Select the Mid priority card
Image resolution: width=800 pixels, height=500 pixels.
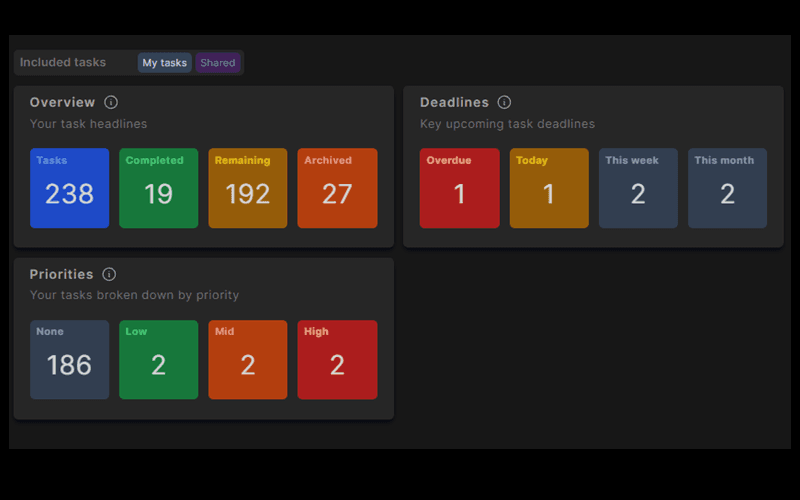248,360
